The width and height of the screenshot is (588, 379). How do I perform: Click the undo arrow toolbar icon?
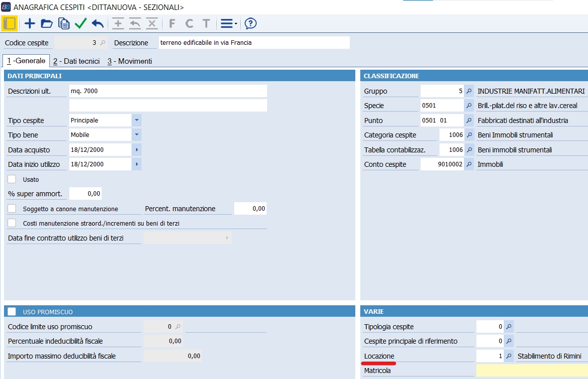click(x=98, y=23)
